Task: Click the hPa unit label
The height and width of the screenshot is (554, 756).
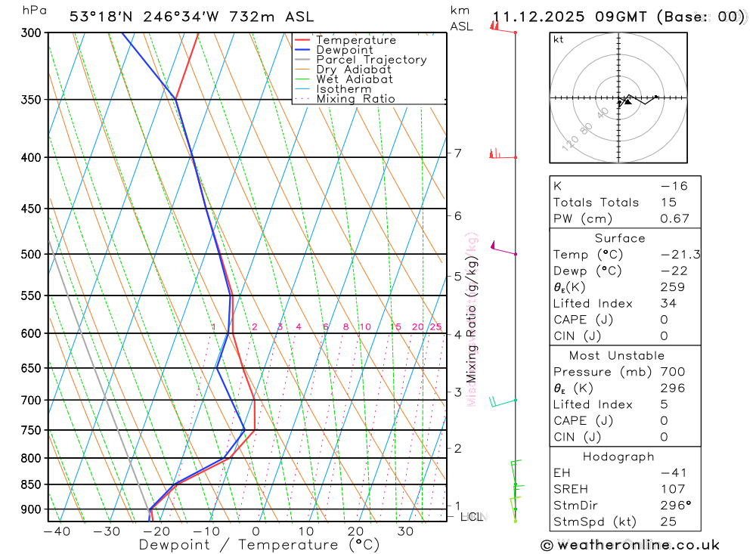Action: [x=34, y=10]
